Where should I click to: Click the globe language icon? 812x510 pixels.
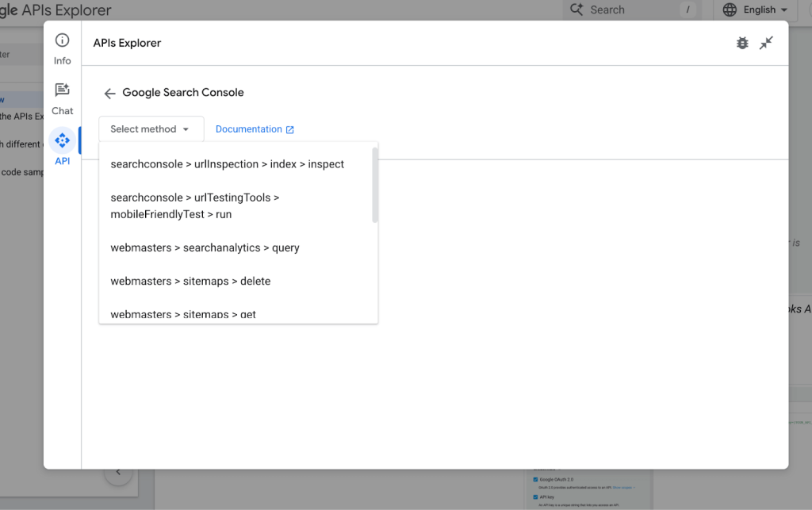[730, 10]
